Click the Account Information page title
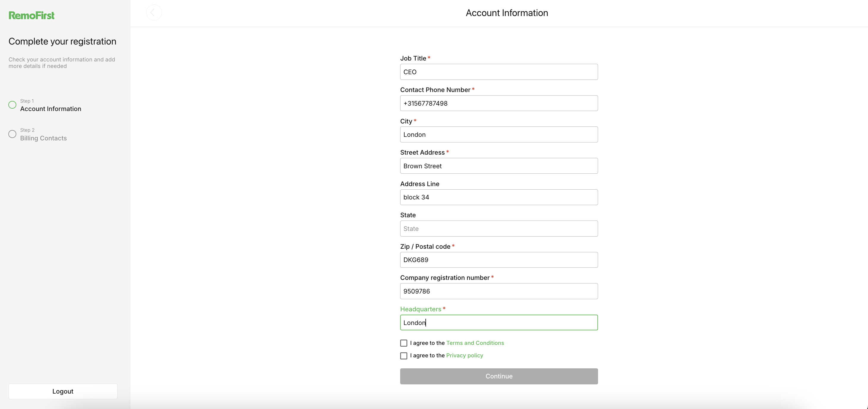The image size is (868, 409). tap(507, 13)
